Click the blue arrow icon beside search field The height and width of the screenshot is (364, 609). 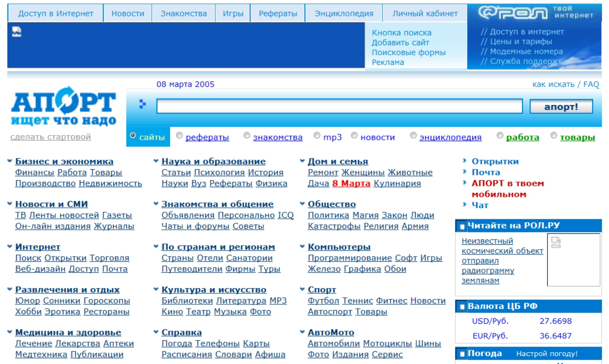(x=142, y=104)
